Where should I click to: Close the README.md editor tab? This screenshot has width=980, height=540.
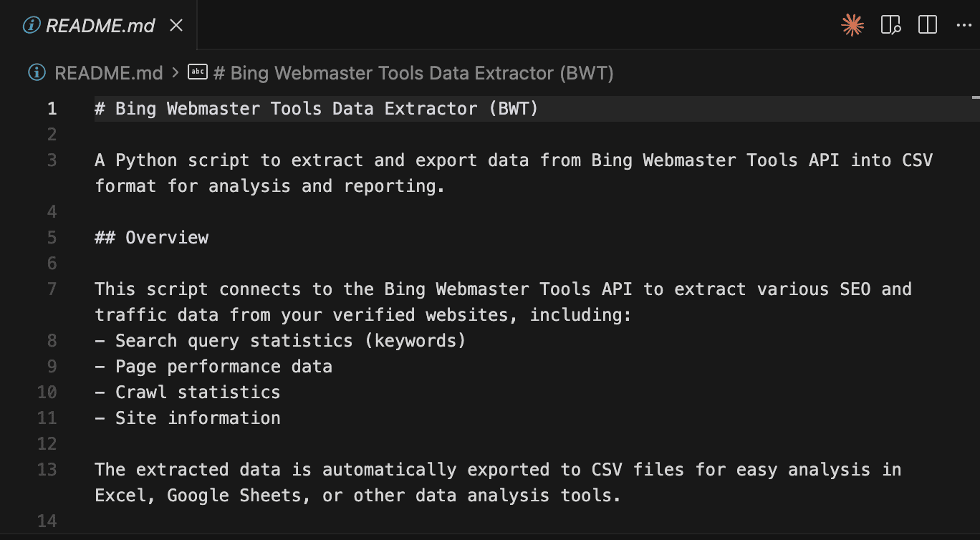click(176, 26)
